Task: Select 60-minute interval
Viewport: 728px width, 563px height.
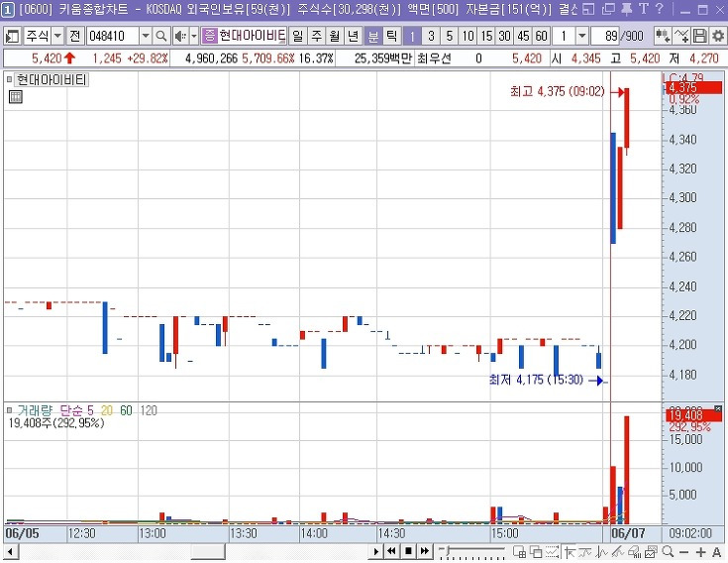Action: coord(542,36)
